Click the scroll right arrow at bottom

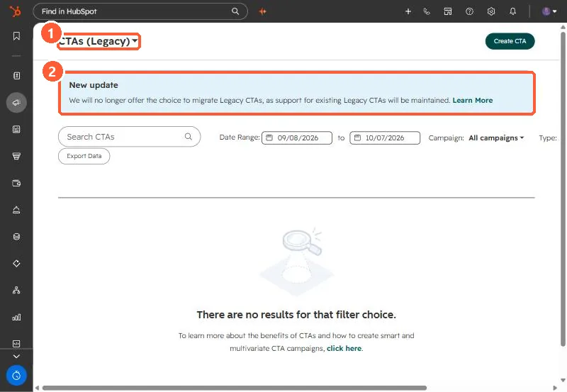point(555,388)
